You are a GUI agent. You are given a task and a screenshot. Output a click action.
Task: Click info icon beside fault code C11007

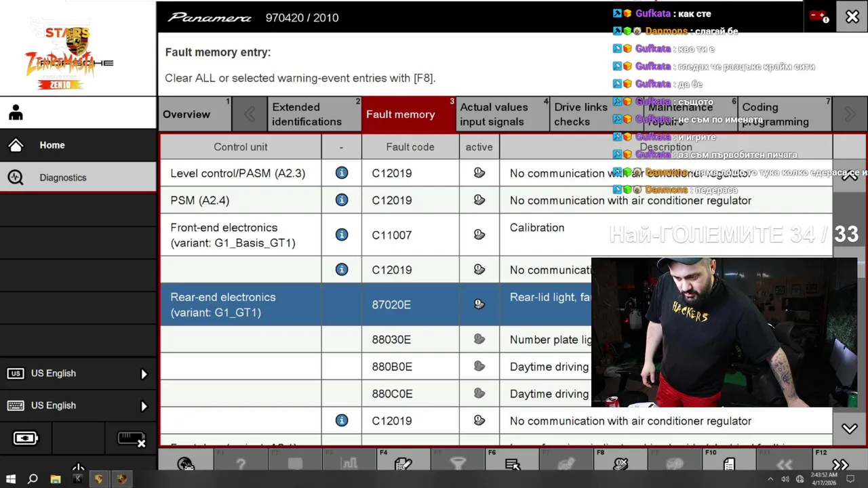coord(342,235)
